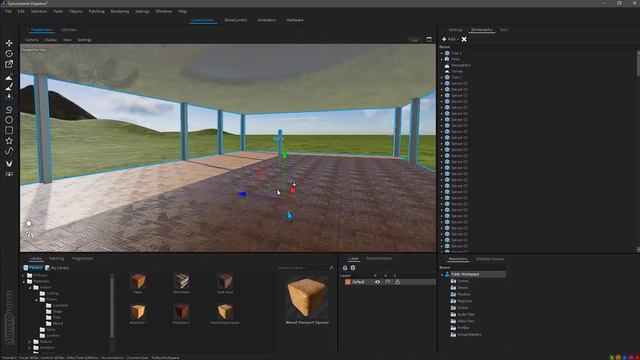
Task: Open the Video Files repository folder
Action: (x=466, y=321)
